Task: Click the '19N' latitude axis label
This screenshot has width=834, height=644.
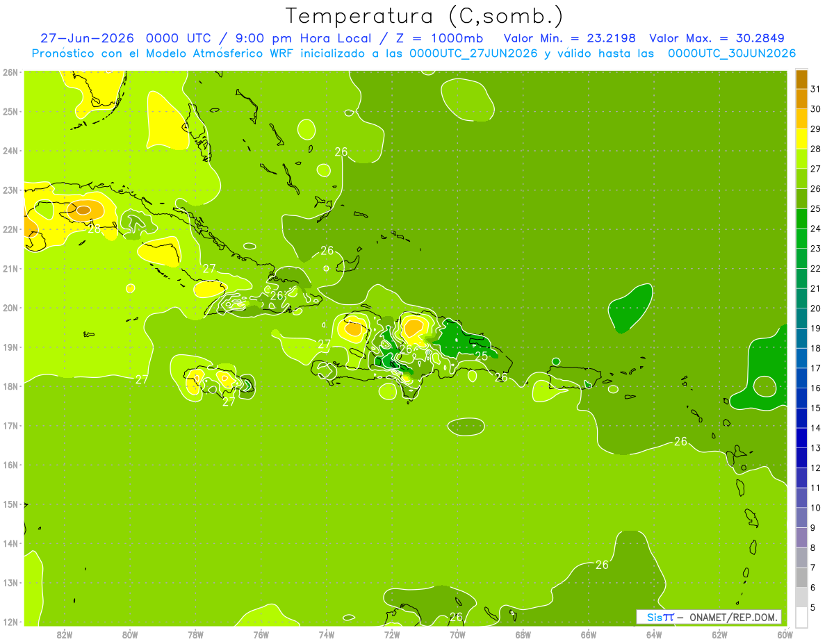Action: pos(11,347)
